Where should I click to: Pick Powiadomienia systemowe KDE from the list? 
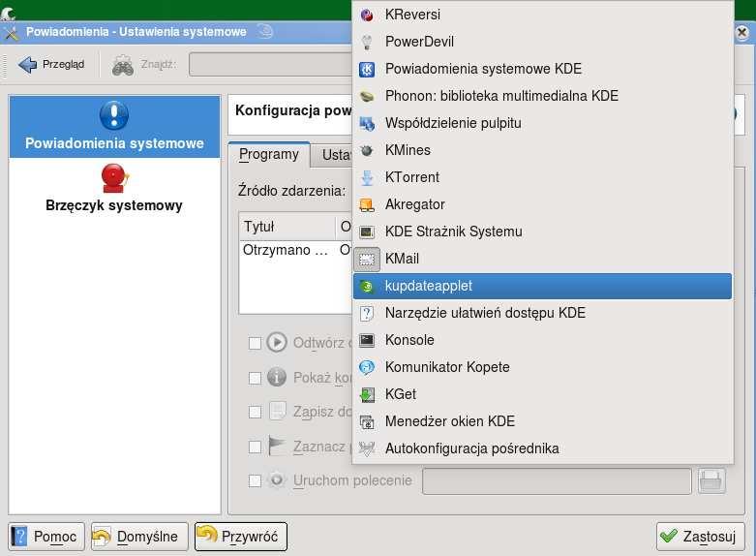coord(542,69)
